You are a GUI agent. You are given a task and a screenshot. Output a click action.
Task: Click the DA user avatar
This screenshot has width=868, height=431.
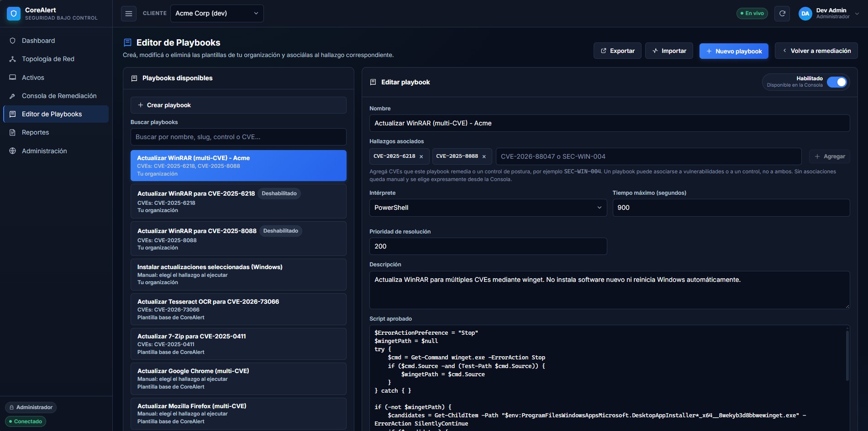pos(805,13)
